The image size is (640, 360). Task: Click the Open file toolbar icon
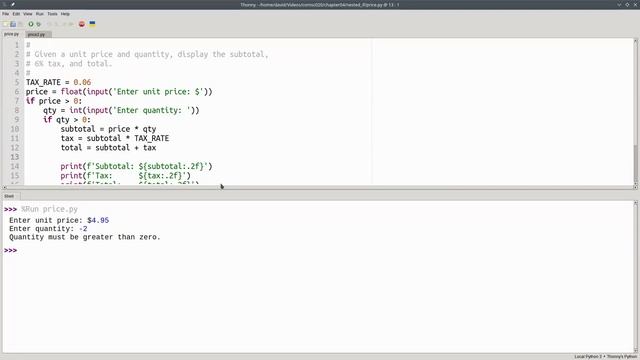[13, 24]
